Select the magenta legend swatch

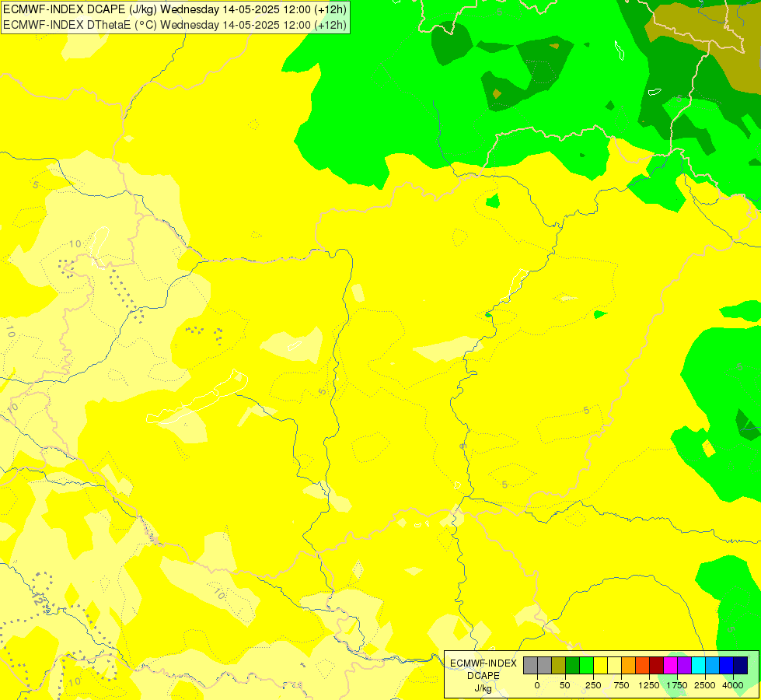click(671, 666)
